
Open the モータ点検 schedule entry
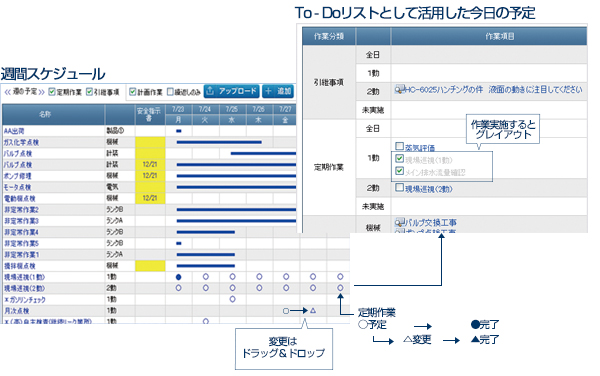click(18, 187)
